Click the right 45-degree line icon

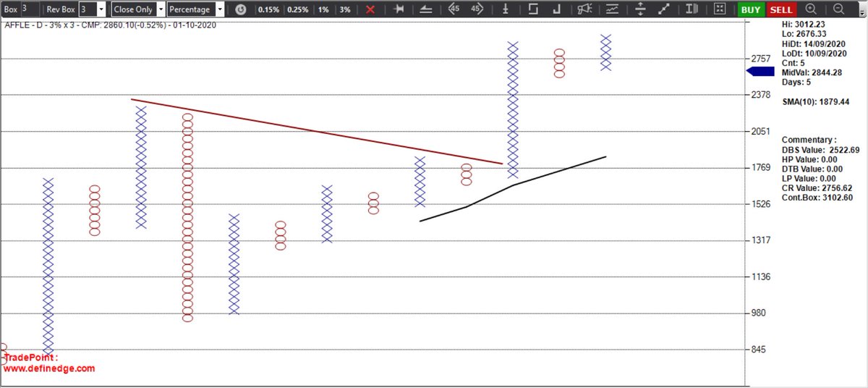[x=477, y=9]
